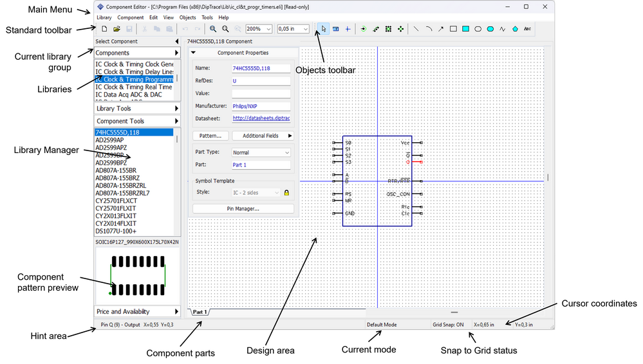The width and height of the screenshot is (643, 364).
Task: Select the blue plus origin tool
Action: pyautogui.click(x=348, y=29)
